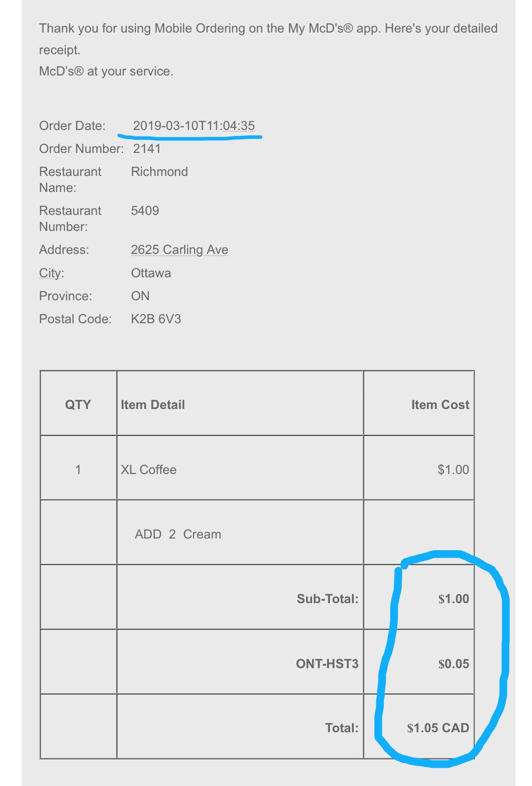This screenshot has width=532, height=786.
Task: Click the QTY column header
Action: pyautogui.click(x=78, y=404)
